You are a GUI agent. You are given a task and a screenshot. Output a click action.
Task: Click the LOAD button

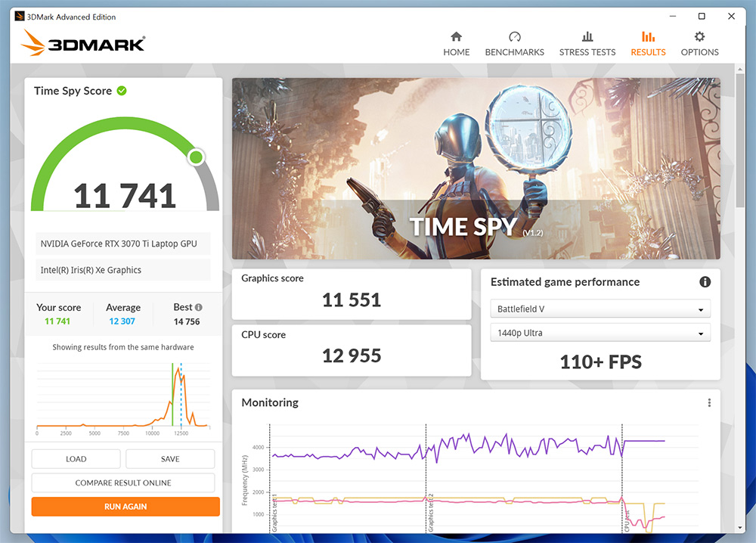pos(76,459)
